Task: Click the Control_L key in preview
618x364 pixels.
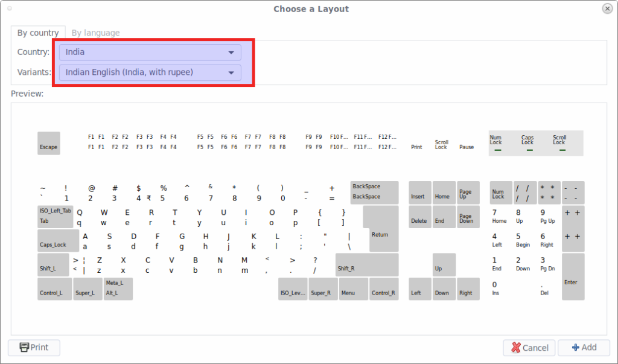Action: (54, 289)
